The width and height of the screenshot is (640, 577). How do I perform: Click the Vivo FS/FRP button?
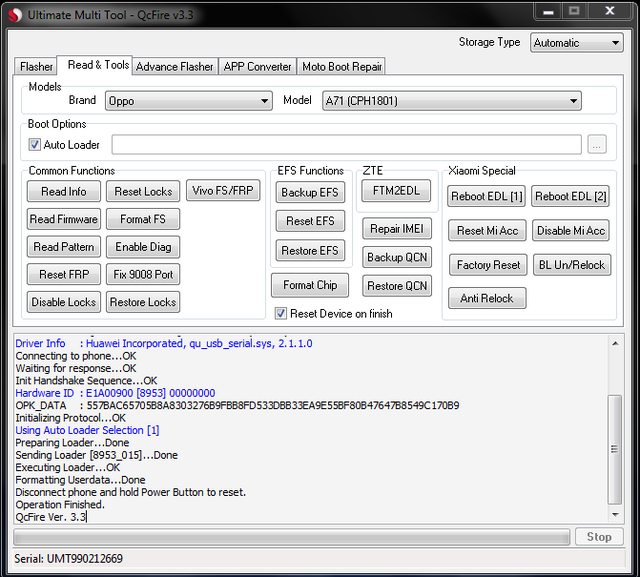point(223,191)
